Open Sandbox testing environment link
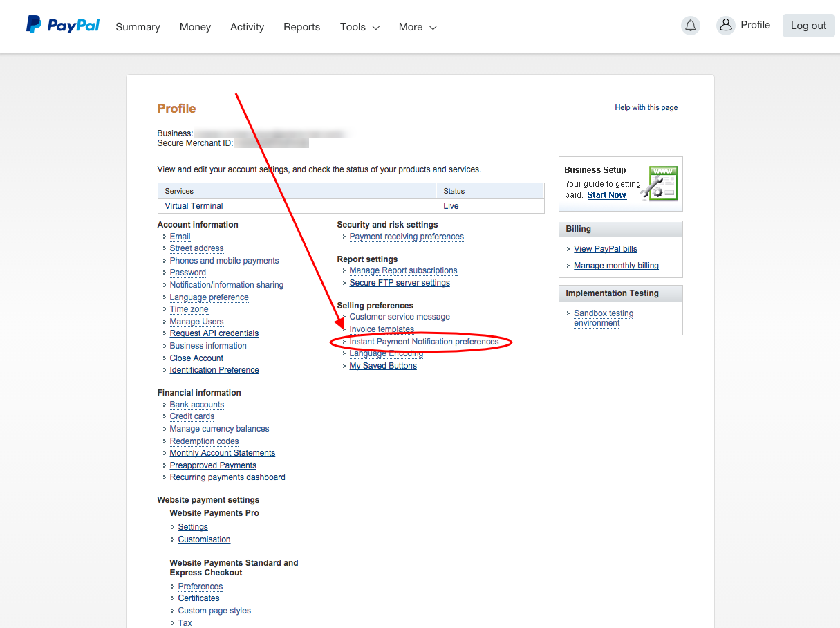Screen dimensions: 840x628 [604, 318]
